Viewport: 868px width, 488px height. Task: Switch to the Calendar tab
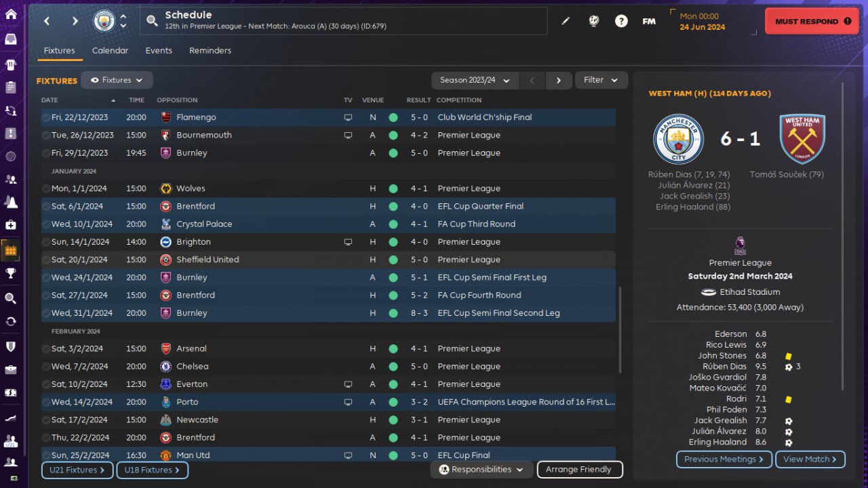110,51
